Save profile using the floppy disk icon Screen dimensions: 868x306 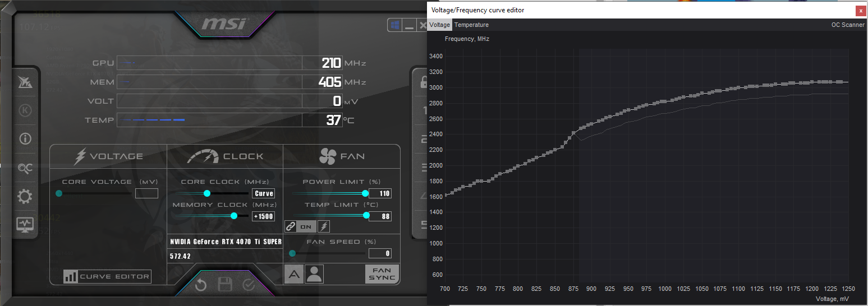click(225, 285)
